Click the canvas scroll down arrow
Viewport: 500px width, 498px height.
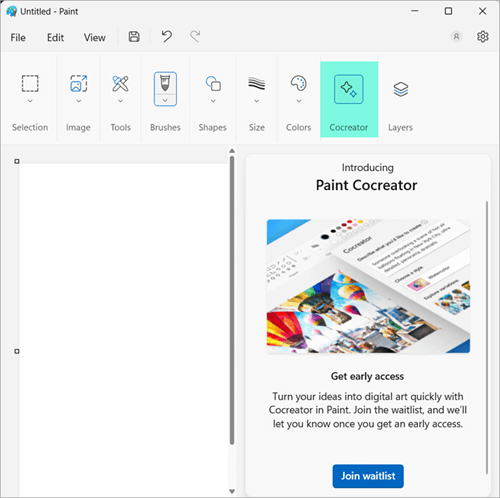pyautogui.click(x=232, y=491)
